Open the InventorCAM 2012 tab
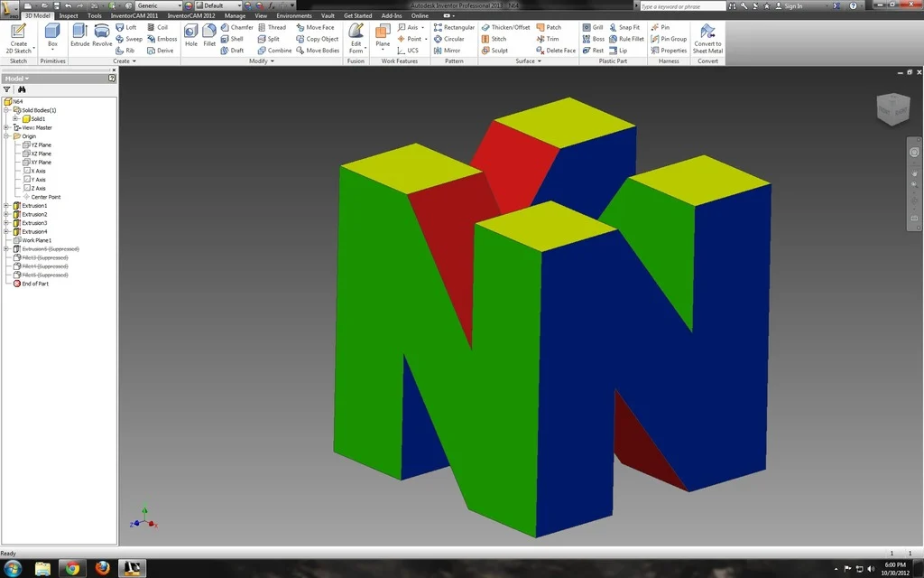924x578 pixels. pyautogui.click(x=191, y=16)
